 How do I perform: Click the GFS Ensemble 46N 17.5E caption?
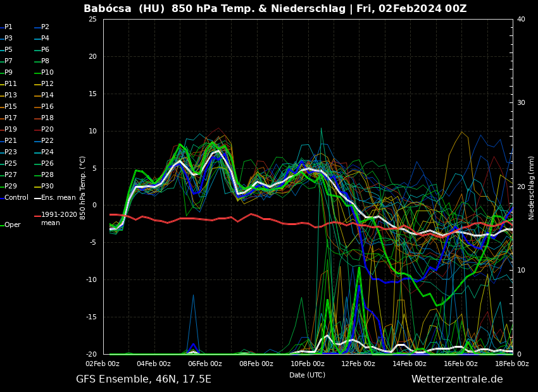144,379
